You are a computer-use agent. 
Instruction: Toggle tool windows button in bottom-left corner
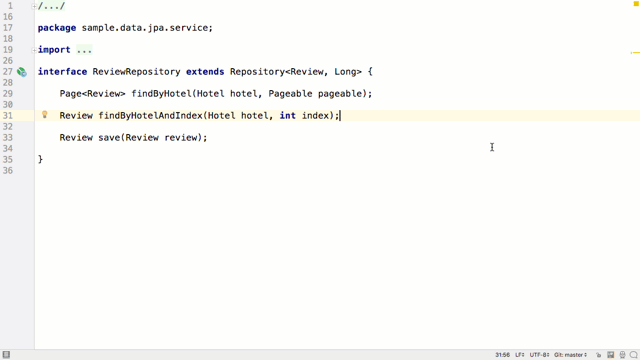6,355
